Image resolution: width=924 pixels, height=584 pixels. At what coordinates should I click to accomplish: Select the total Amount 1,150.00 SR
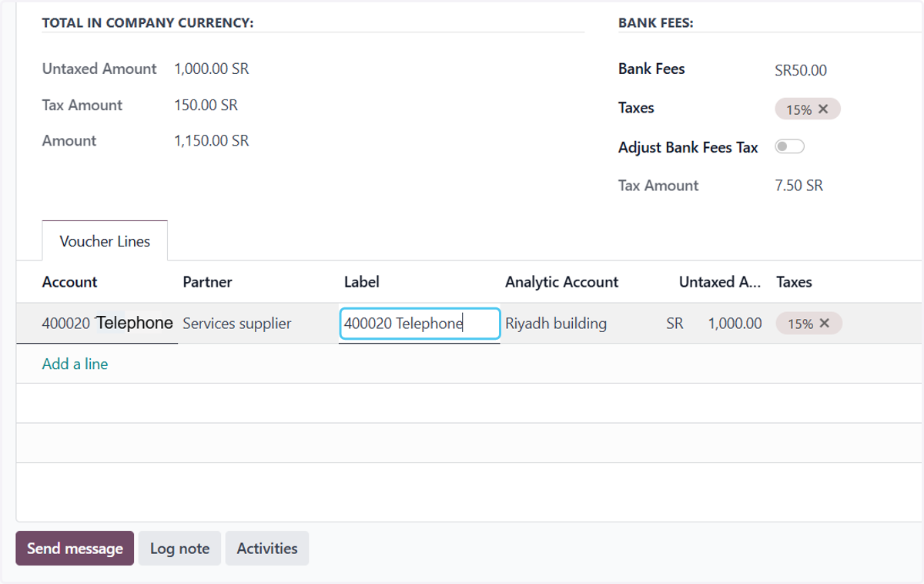pos(212,140)
